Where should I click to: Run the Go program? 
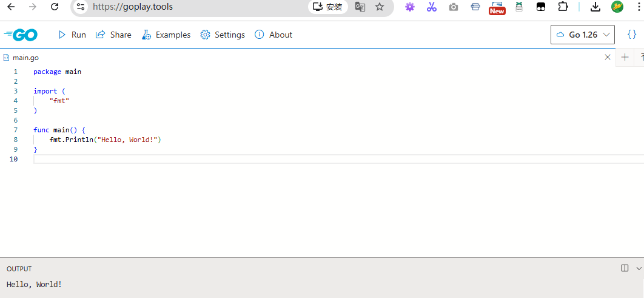click(x=72, y=35)
